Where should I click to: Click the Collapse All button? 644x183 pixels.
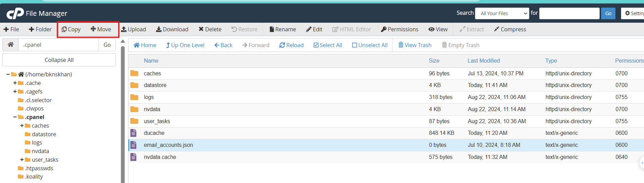pyautogui.click(x=59, y=60)
